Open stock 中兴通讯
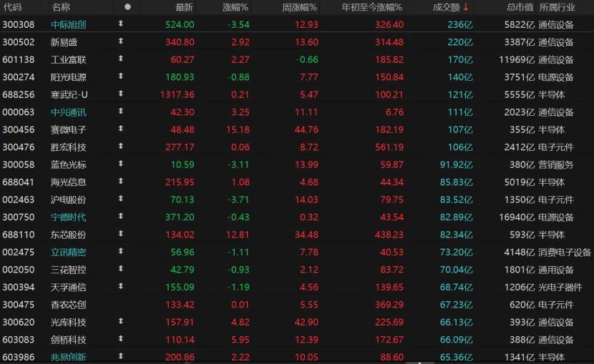The height and width of the screenshot is (364, 594). 69,112
